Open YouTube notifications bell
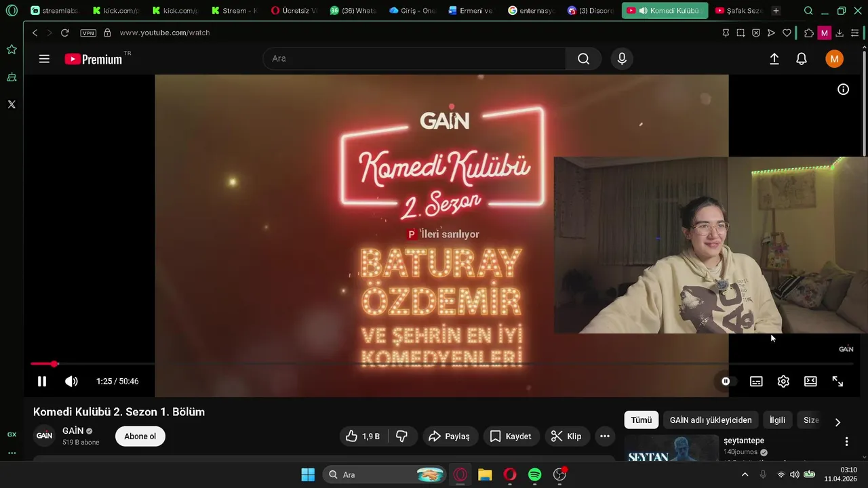Screen dimensions: 868x488 coord(802,59)
